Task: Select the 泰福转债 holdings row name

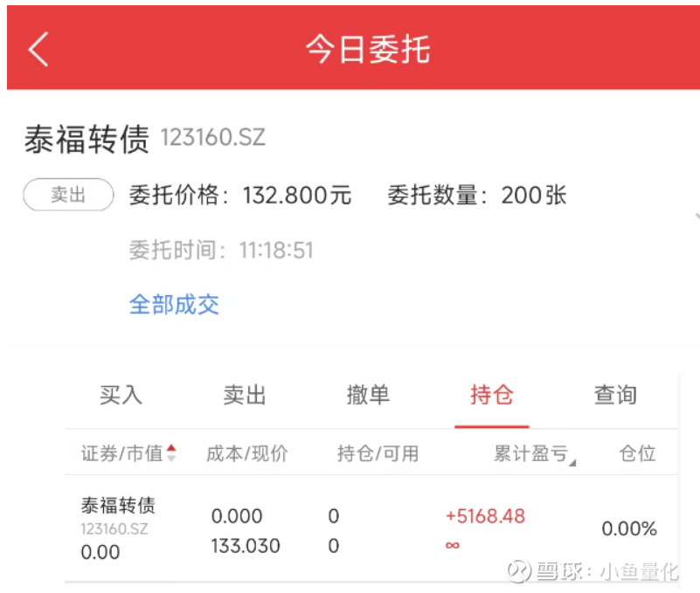Action: (118, 506)
